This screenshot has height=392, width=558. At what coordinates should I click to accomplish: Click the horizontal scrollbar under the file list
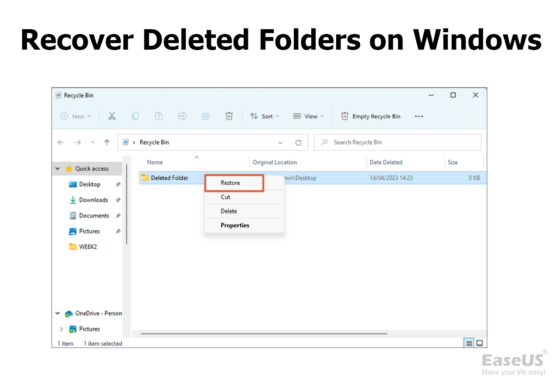(x=264, y=334)
